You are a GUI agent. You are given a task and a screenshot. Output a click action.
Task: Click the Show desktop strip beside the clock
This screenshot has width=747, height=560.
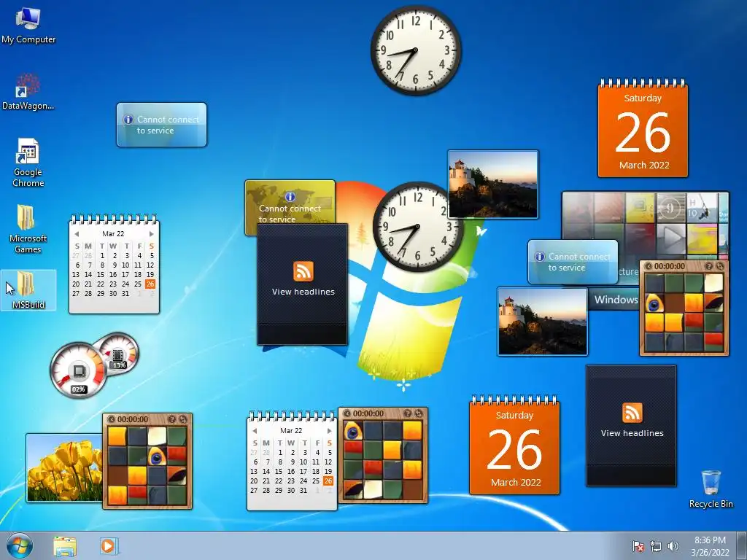[741, 545]
